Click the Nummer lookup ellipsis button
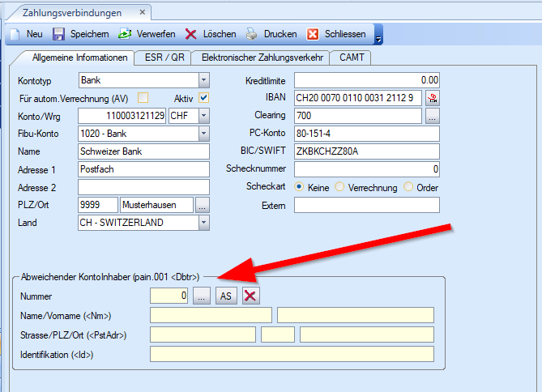 coord(202,296)
